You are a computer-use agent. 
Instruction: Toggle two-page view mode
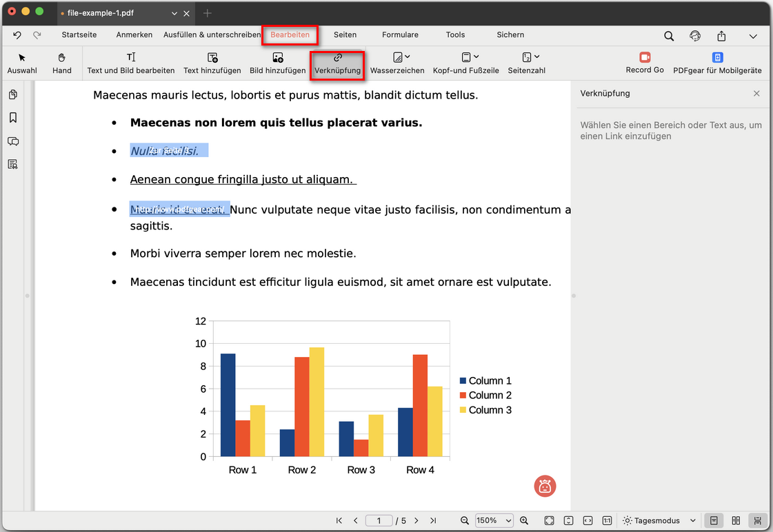click(x=736, y=520)
